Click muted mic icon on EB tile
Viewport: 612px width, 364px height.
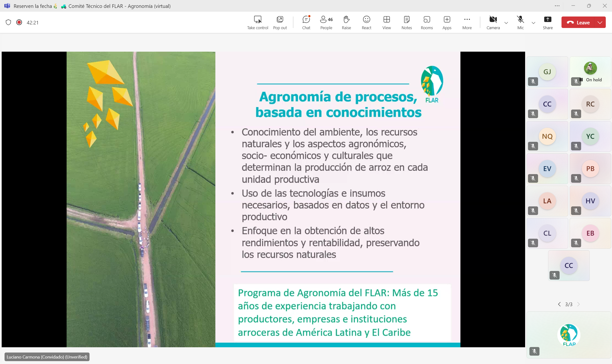(576, 243)
